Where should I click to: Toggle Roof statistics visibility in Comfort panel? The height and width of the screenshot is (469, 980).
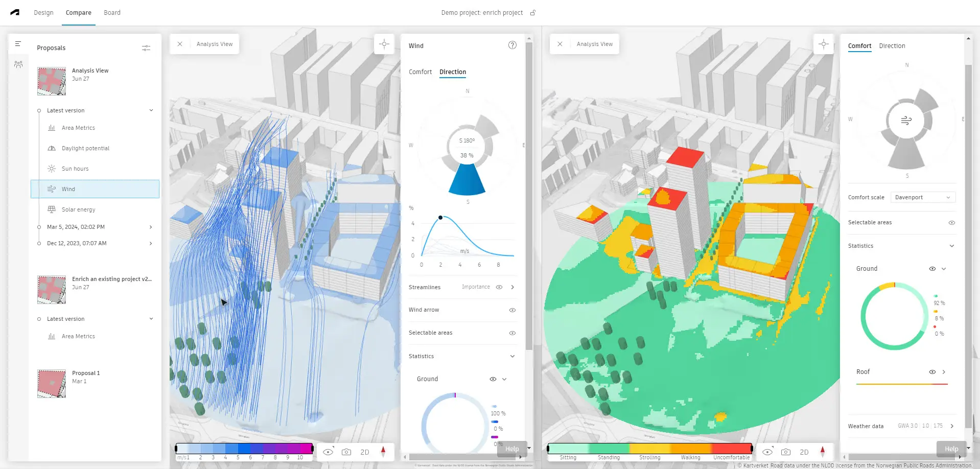(932, 372)
